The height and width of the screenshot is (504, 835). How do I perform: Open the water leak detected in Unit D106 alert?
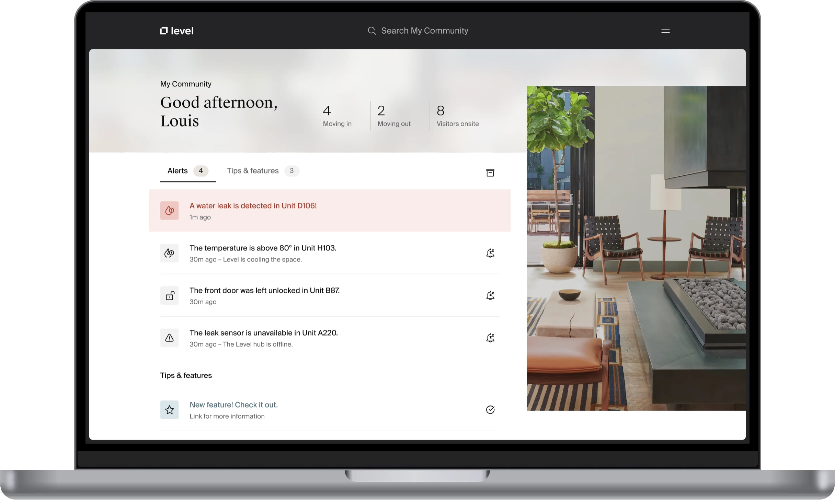[x=330, y=210]
